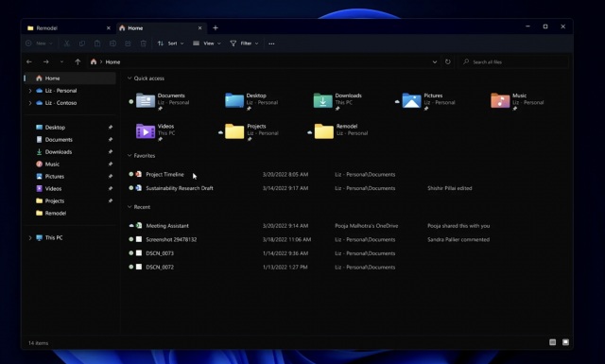Expand Liz - Contoso in sidebar
Screen dimensions: 605x364
pos(30,103)
